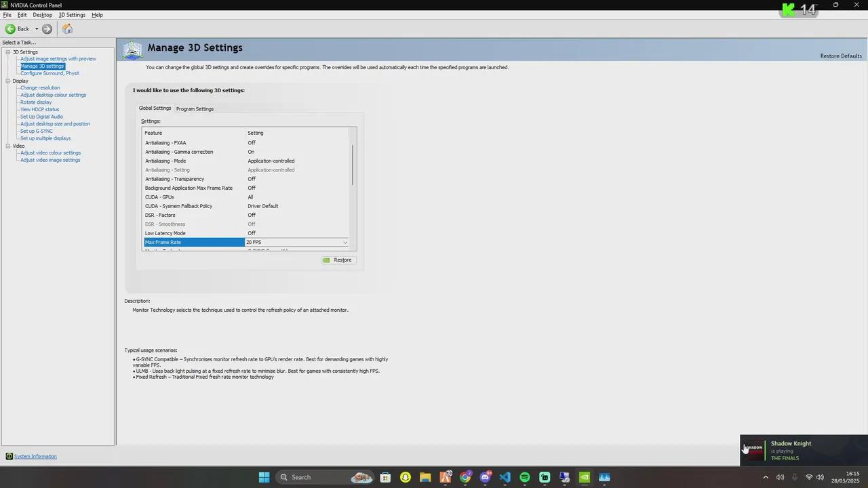
Task: Select the Antialiasing - Gamma correction row
Action: pyautogui.click(x=247, y=152)
